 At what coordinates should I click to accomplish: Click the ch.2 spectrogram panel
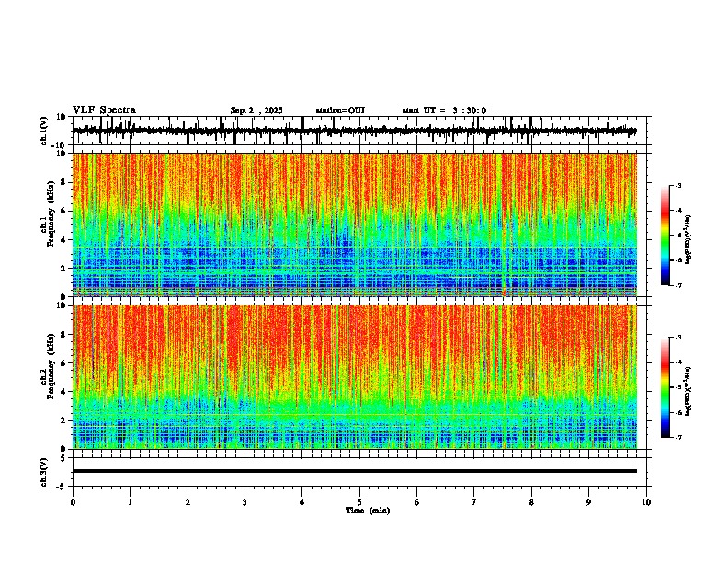[x=355, y=377]
